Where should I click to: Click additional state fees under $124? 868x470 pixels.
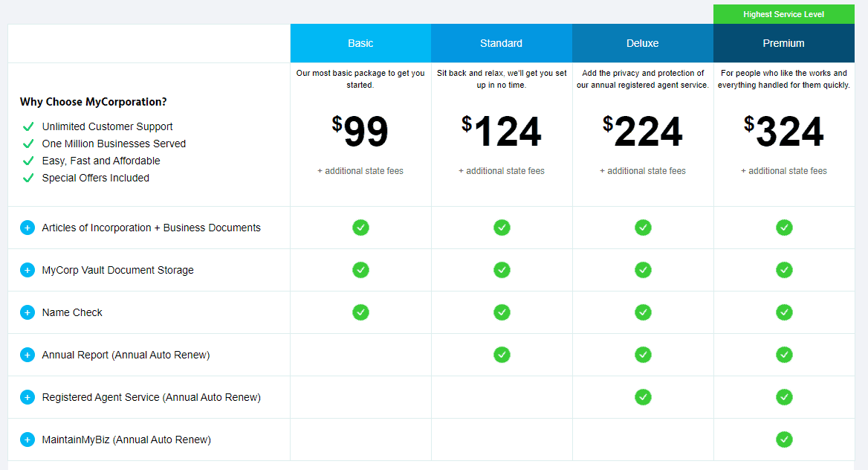click(x=502, y=171)
